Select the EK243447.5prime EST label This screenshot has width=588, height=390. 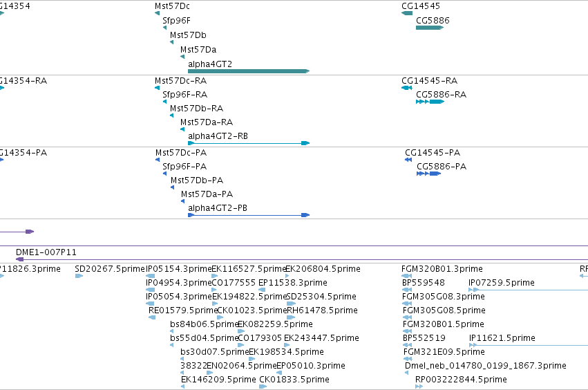(x=321, y=338)
